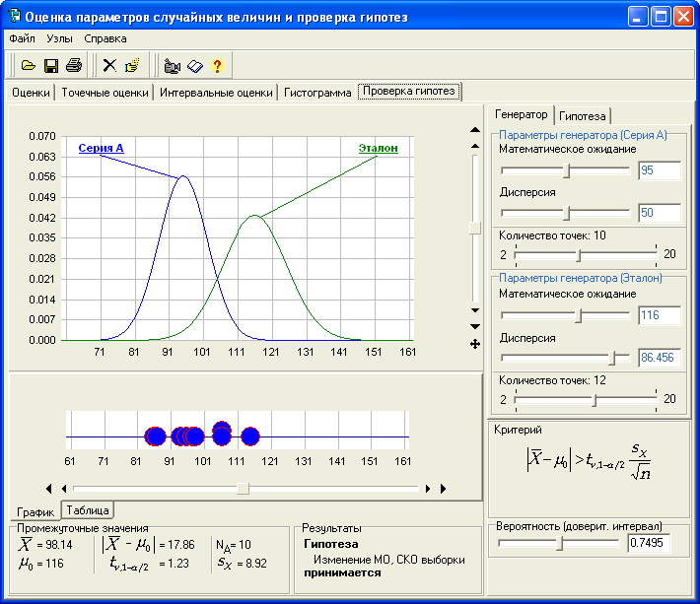Switch to the Гистограмма tab

[317, 93]
